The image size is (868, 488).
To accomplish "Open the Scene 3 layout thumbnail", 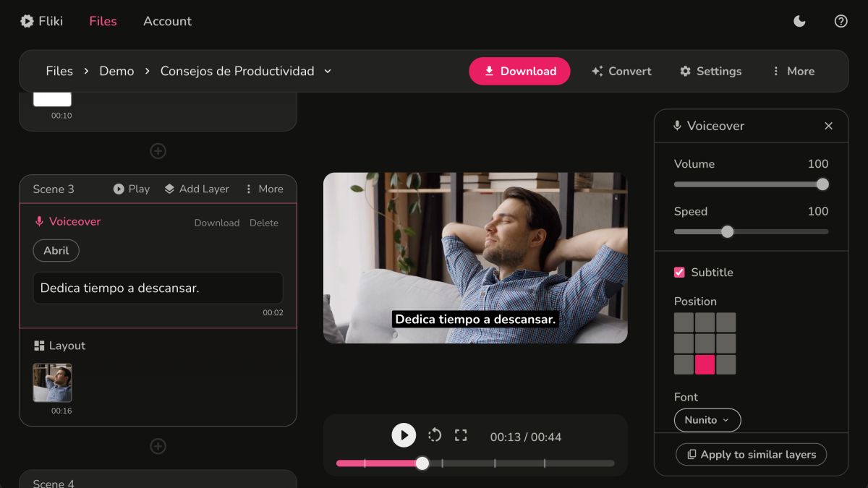I will pyautogui.click(x=52, y=382).
